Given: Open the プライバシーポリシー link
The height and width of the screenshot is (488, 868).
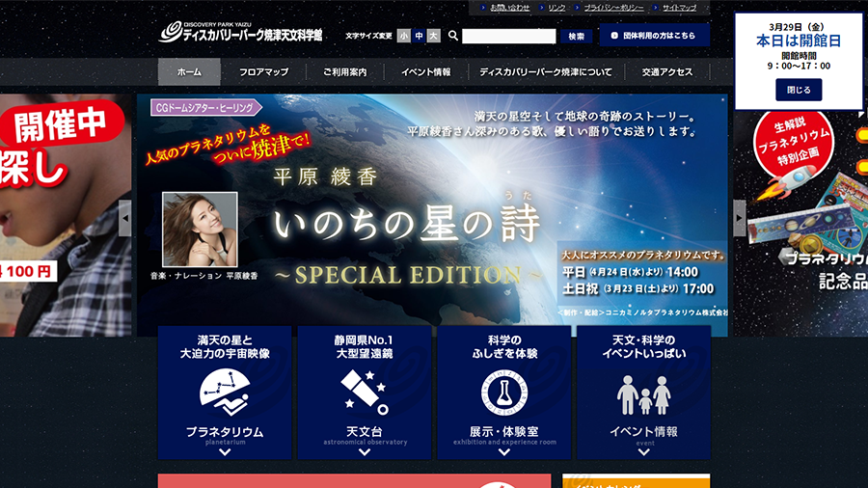Looking at the screenshot, I should [613, 8].
